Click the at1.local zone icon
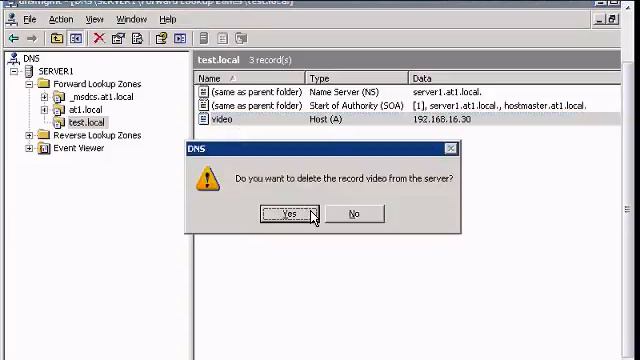 coord(59,110)
